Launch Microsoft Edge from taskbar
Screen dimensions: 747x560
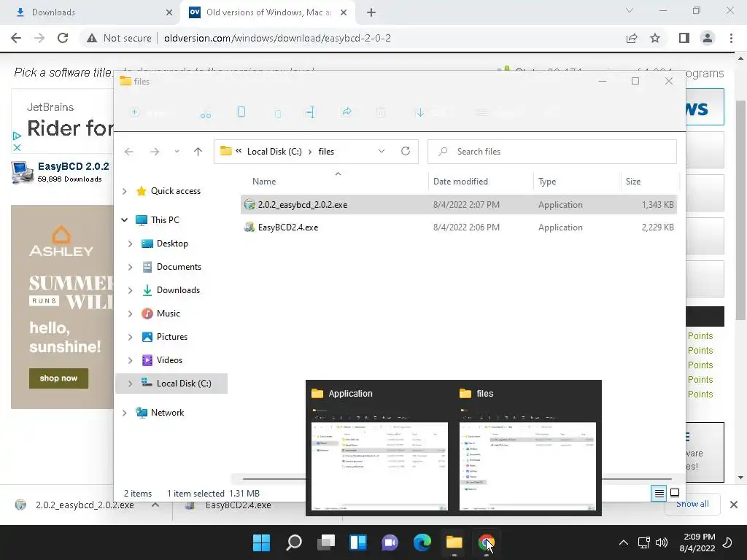coord(422,542)
